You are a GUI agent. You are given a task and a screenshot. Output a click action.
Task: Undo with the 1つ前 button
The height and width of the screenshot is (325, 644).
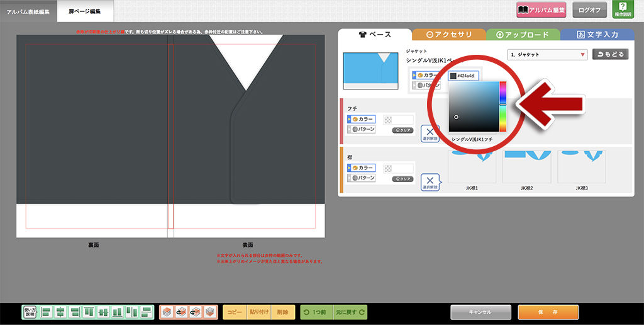point(317,312)
